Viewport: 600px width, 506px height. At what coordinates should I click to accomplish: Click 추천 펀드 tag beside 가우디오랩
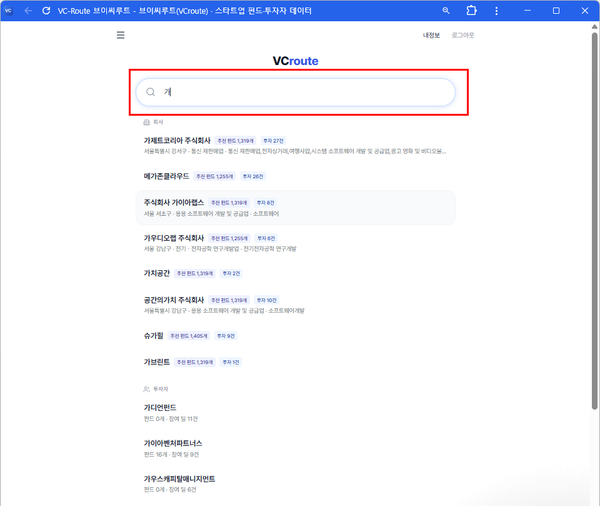(229, 238)
